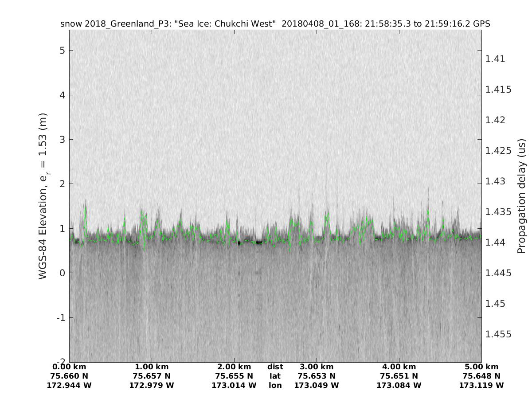This screenshot has height=399, width=532.
Task: Click the plot title text at top
Action: 275,24
